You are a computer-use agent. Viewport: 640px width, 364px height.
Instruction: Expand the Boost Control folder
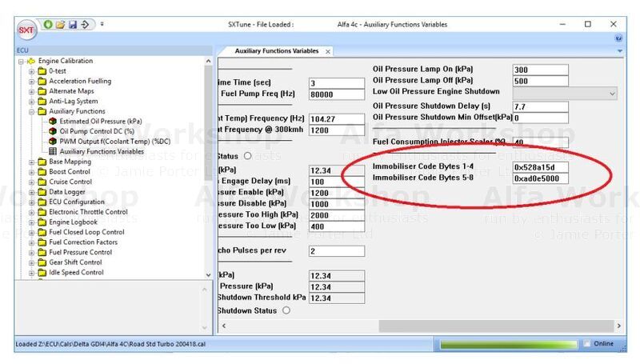point(33,172)
